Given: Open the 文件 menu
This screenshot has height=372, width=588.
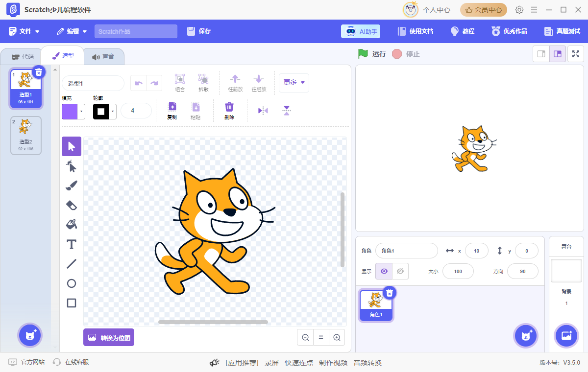Looking at the screenshot, I should click(24, 31).
